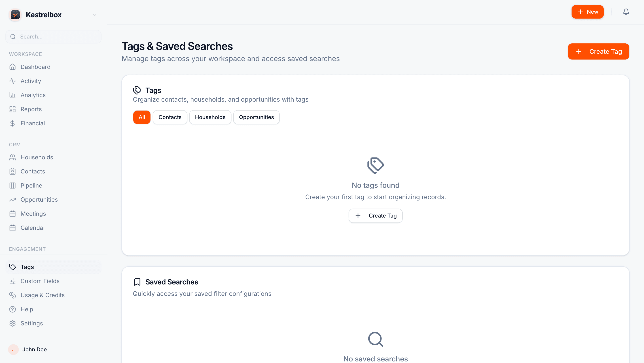Open the Opportunities trending arrow icon

13,199
